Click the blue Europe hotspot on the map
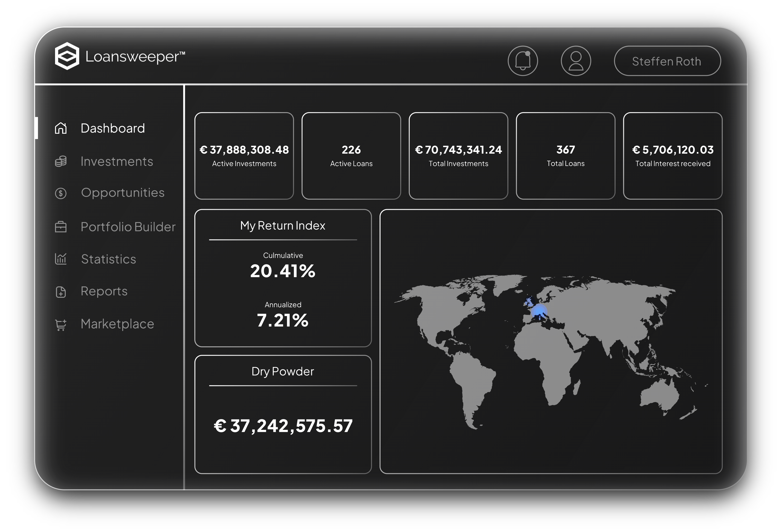Viewport: 782px width, 532px height. [x=539, y=311]
